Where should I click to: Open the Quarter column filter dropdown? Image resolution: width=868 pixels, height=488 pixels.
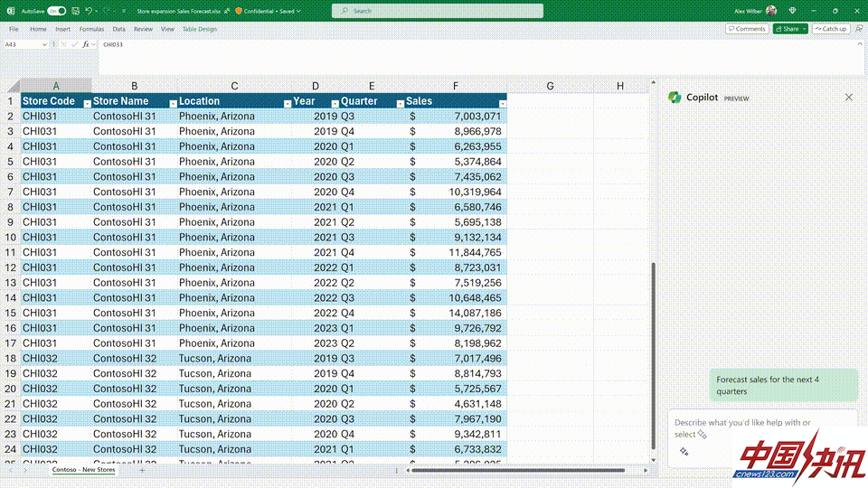click(400, 103)
